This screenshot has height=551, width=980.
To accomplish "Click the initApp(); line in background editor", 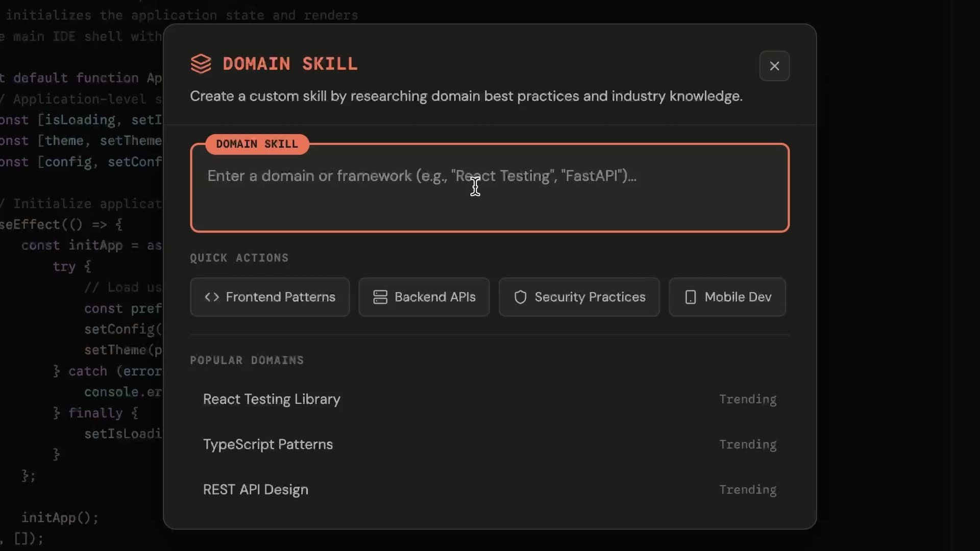I will 60,517.
